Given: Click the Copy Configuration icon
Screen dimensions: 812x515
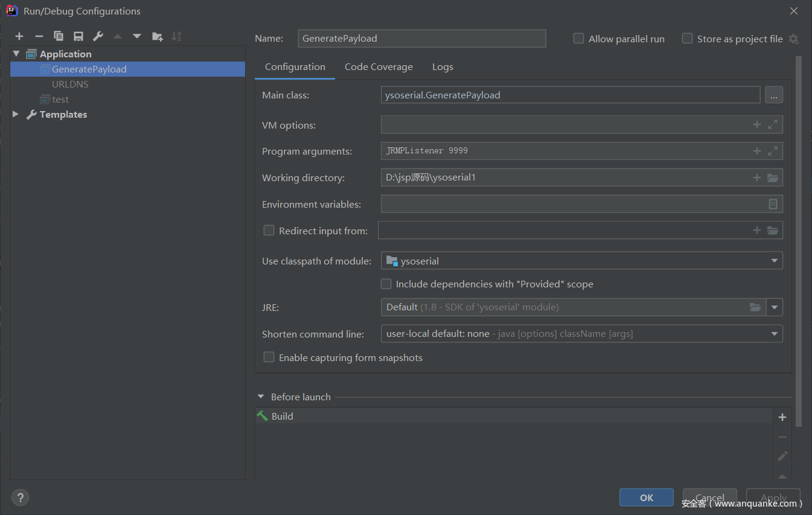Looking at the screenshot, I should [x=59, y=37].
